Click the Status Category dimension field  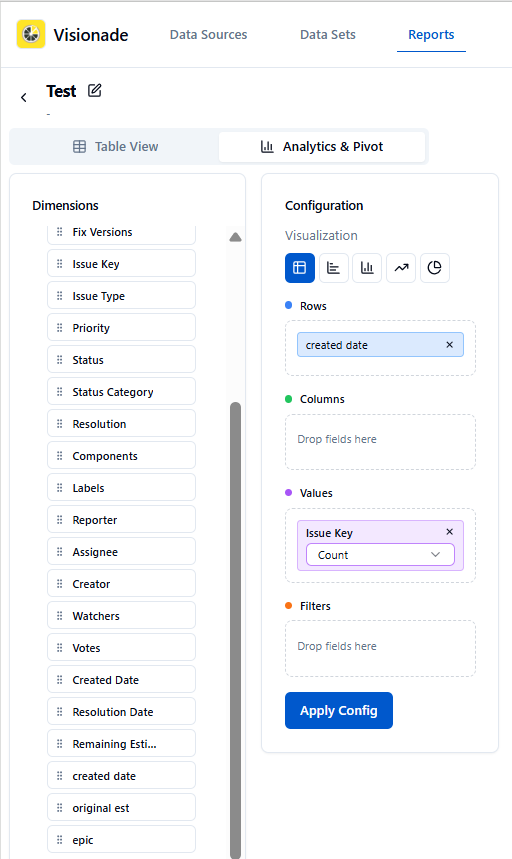click(x=122, y=392)
